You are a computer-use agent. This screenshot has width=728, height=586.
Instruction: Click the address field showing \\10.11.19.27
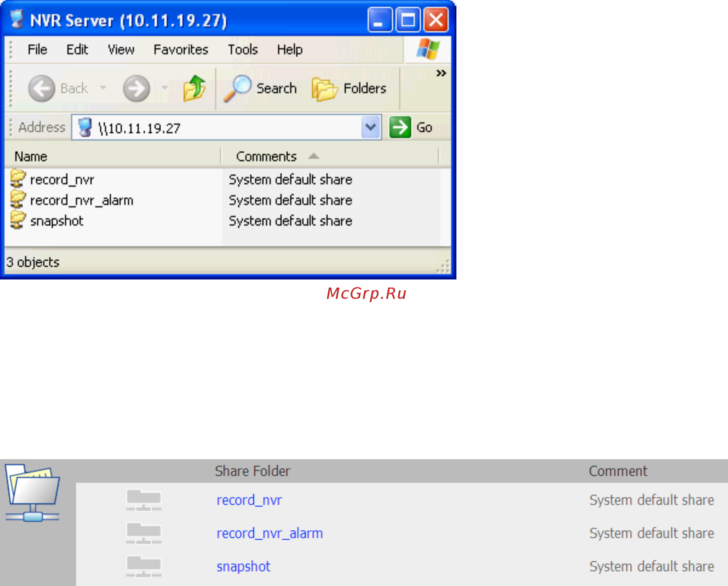(226, 128)
